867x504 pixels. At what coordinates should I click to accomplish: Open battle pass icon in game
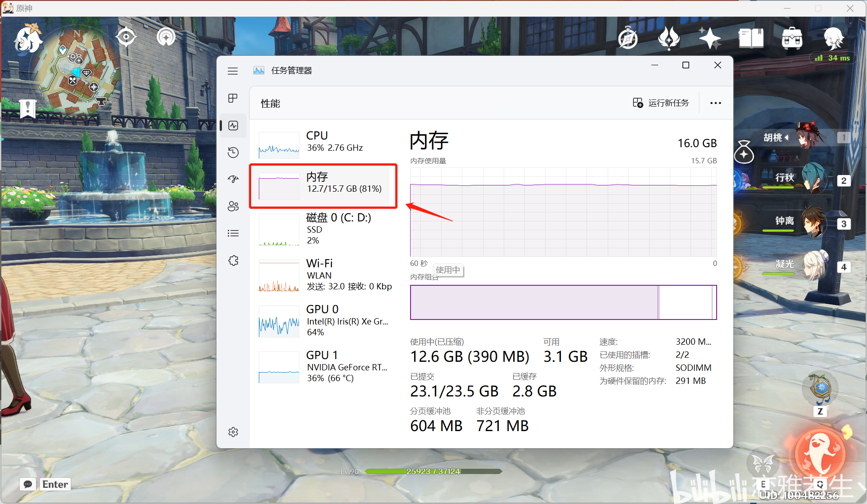669,38
